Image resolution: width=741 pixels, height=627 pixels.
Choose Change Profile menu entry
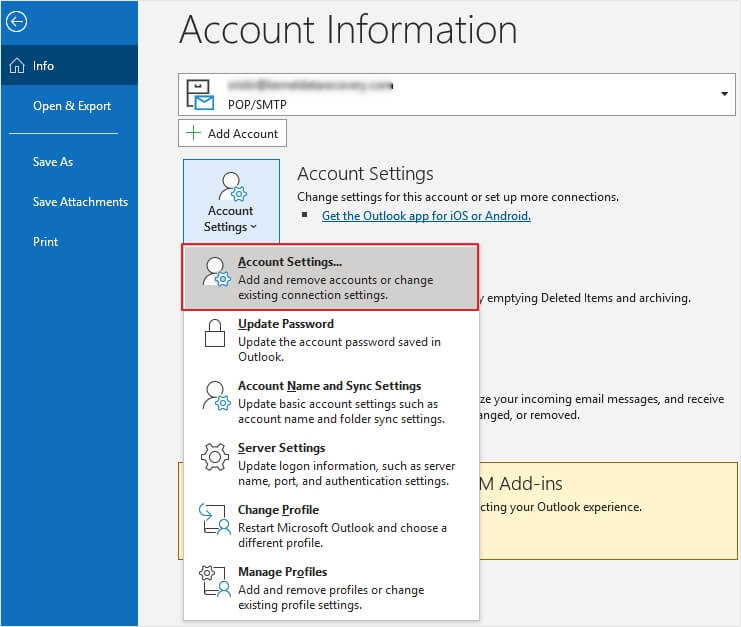[330, 525]
